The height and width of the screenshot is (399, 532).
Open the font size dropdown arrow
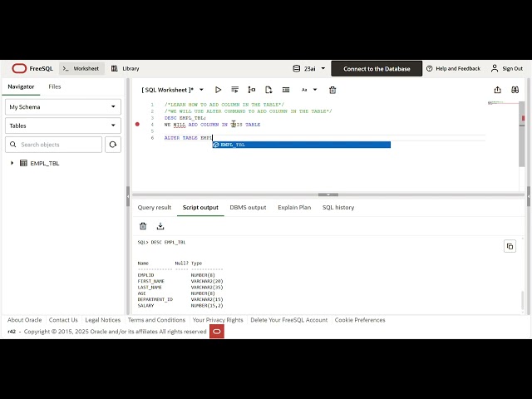click(x=315, y=90)
